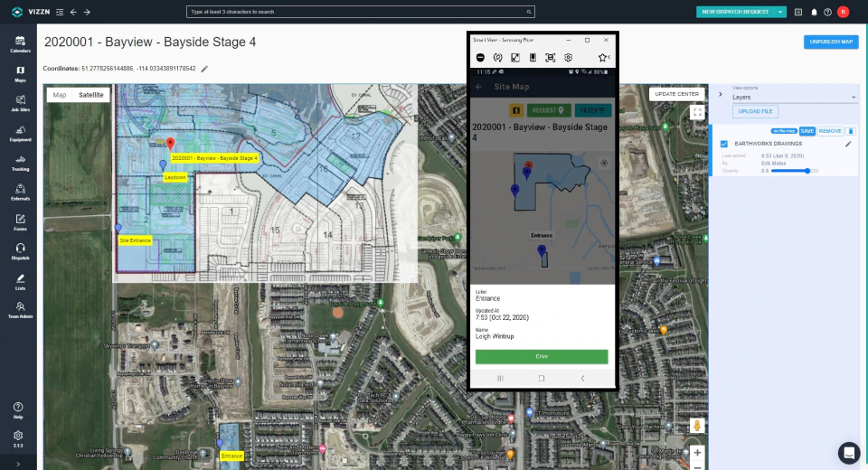Click Update Center button
This screenshot has height=470, width=868.
[x=677, y=94]
